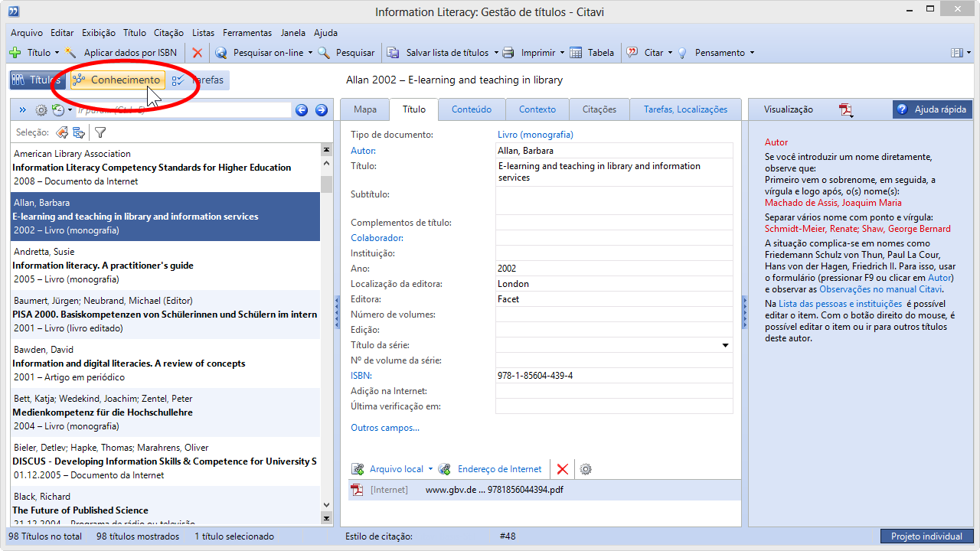The width and height of the screenshot is (980, 551).
Task: Open the Arquivo menu
Action: pyautogui.click(x=27, y=33)
